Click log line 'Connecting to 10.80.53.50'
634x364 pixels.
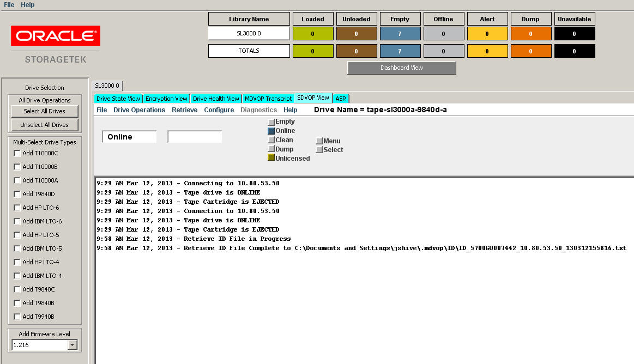click(188, 184)
